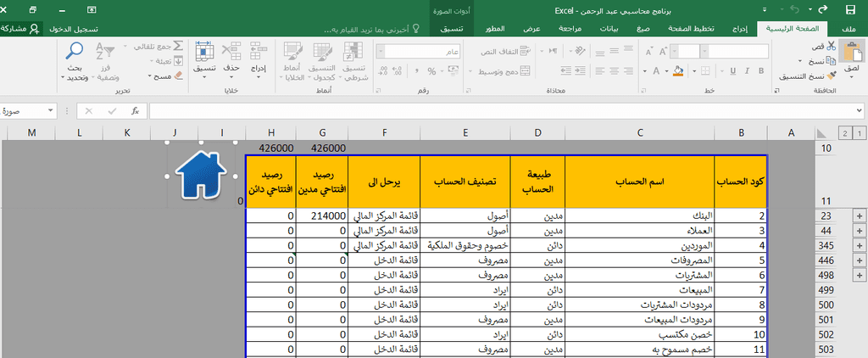This screenshot has height=358, width=868.
Task: Toggle underline formatting
Action: 732,71
